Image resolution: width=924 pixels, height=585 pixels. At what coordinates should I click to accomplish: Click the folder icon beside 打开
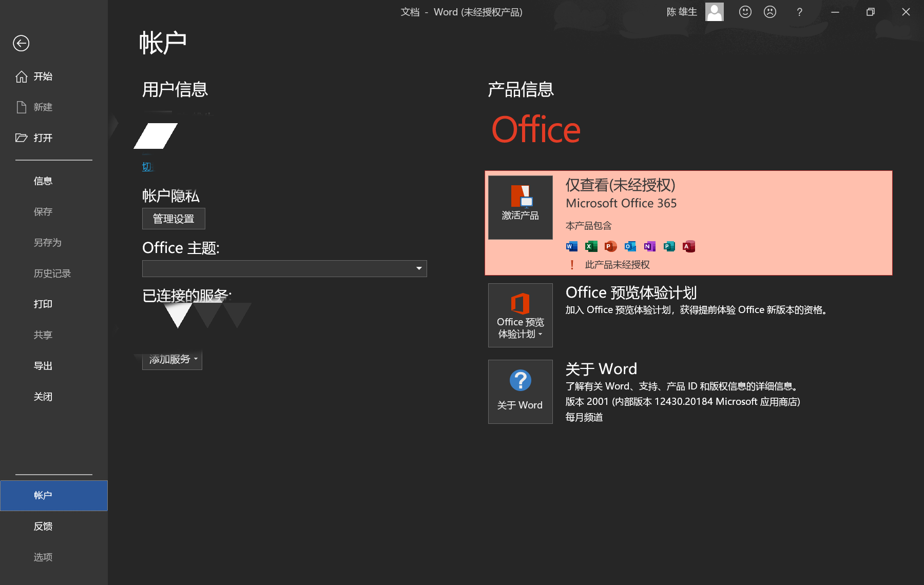pyautogui.click(x=21, y=138)
